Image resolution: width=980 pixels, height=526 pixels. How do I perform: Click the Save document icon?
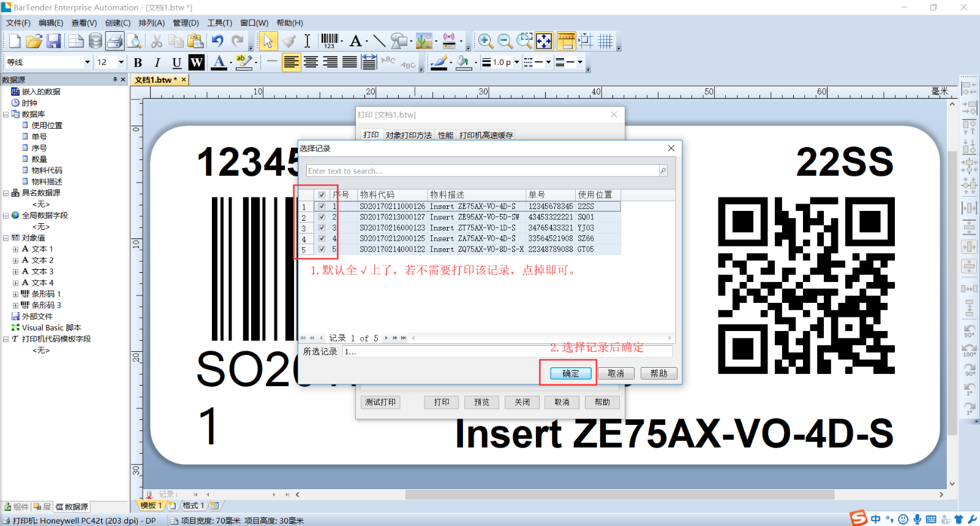pos(54,41)
